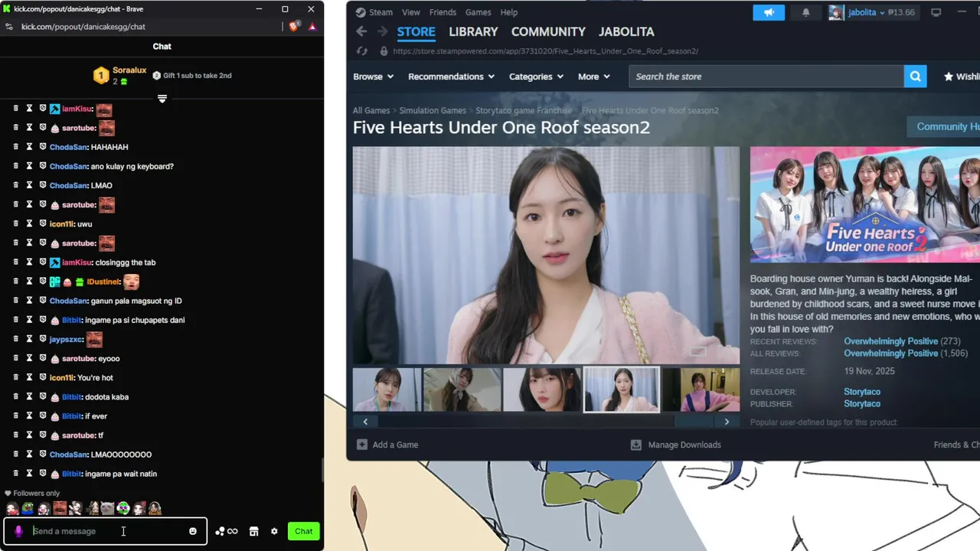Click hourglass on 'ingame pa si chupapets dani'
This screenshot has width=980, height=551.
click(x=29, y=320)
